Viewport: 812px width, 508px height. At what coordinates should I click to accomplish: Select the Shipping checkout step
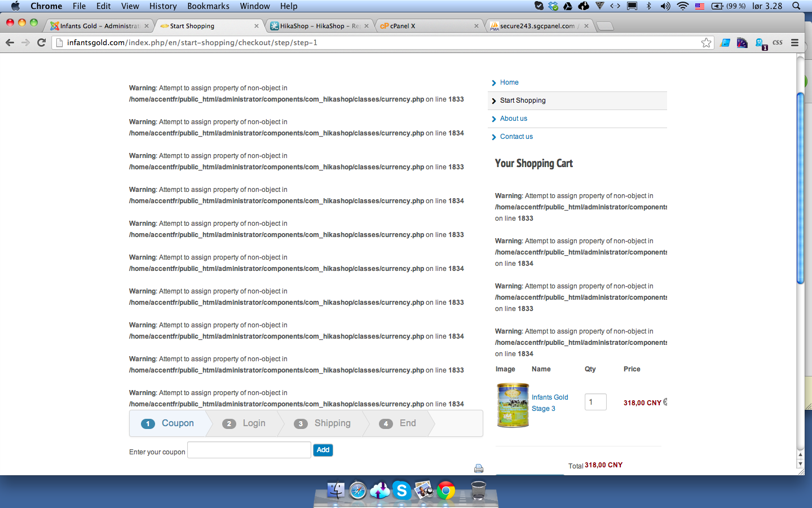323,423
